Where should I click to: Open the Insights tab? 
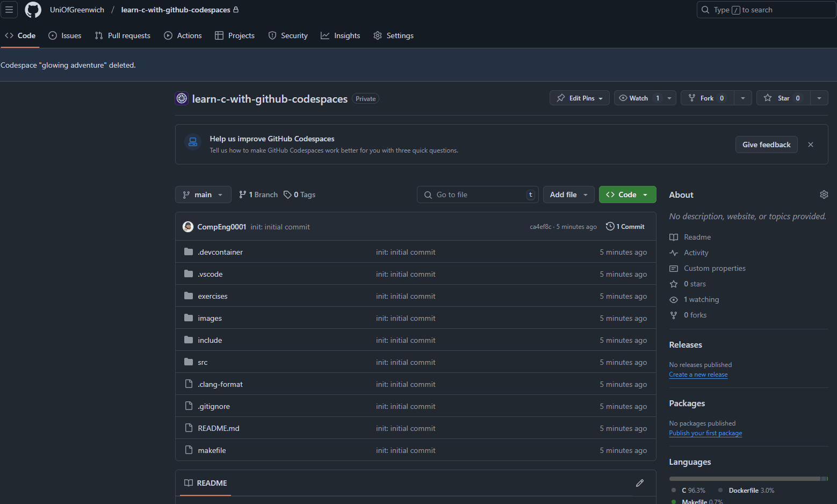point(341,35)
